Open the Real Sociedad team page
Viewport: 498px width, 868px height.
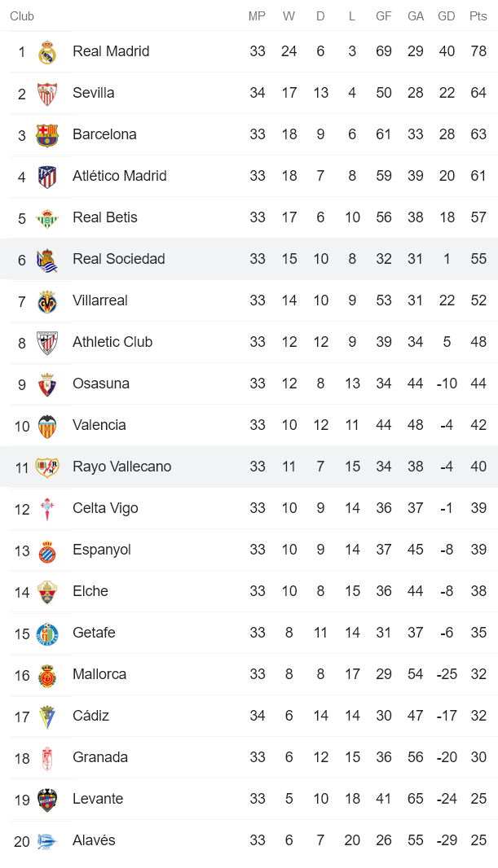pyautogui.click(x=118, y=258)
